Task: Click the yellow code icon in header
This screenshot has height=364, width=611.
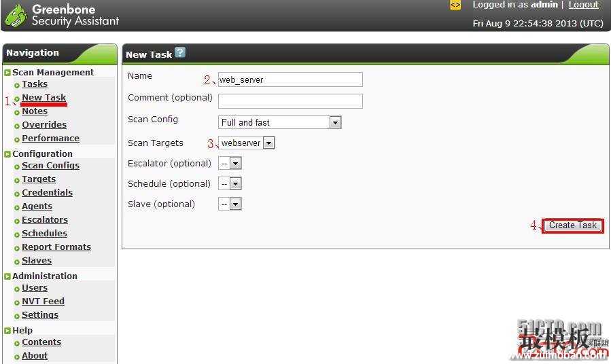Action: (x=455, y=5)
